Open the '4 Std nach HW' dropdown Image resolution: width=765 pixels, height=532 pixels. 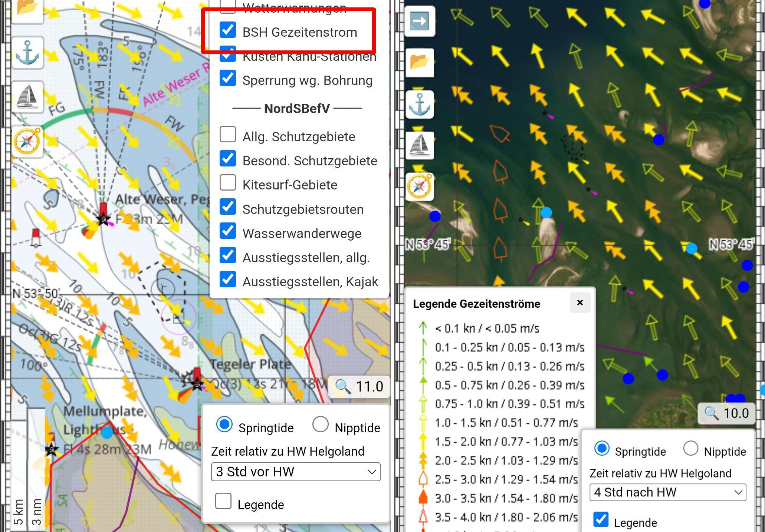[x=667, y=492]
